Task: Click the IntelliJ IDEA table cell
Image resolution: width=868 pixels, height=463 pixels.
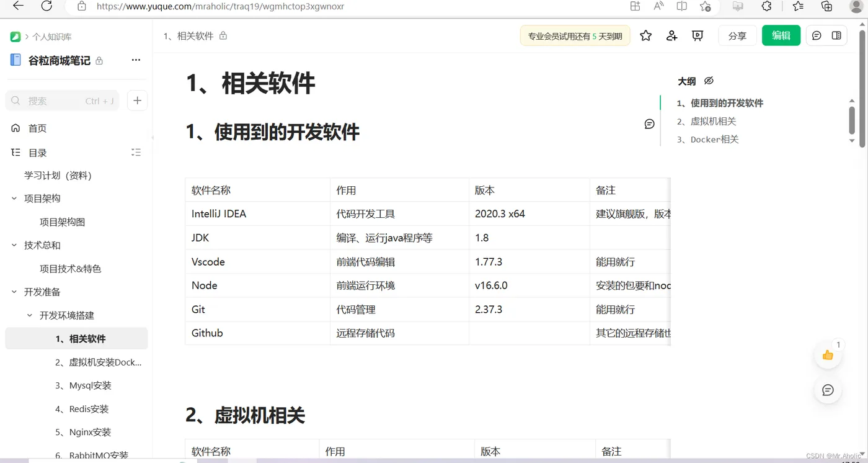Action: (257, 214)
